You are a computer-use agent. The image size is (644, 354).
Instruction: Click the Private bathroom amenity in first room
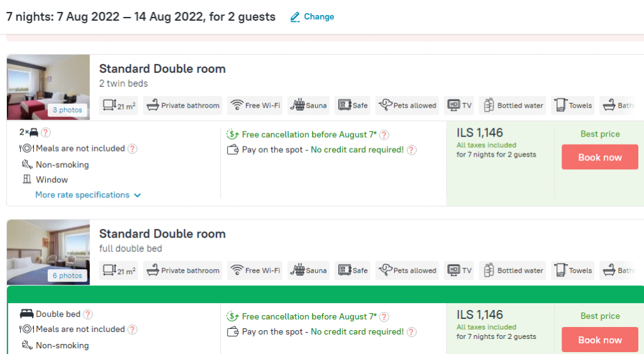(184, 106)
